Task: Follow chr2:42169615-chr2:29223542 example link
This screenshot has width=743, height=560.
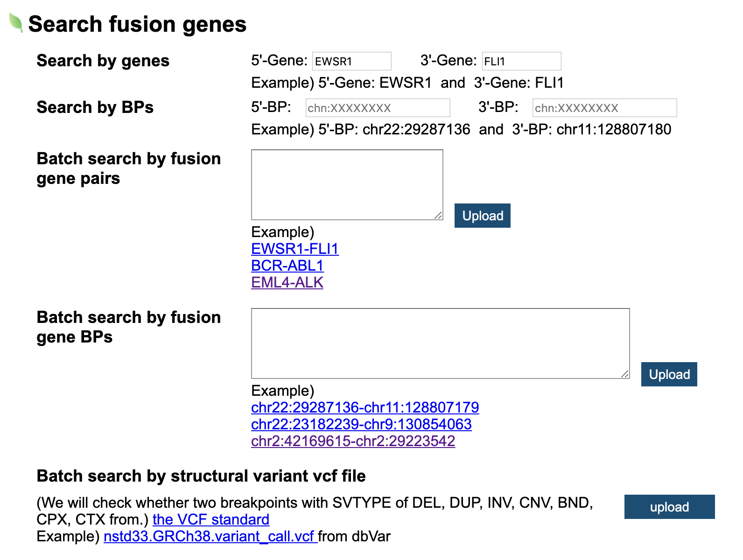Action: pos(353,441)
